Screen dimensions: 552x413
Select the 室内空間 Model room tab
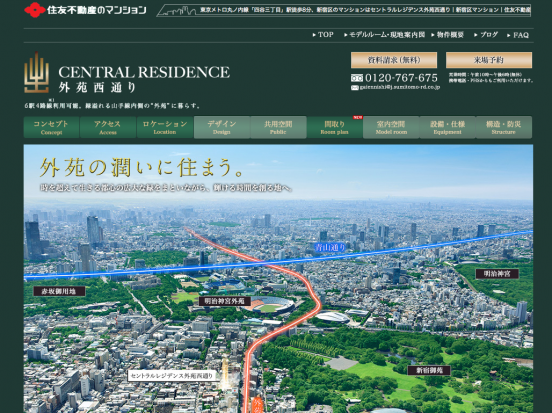click(x=391, y=127)
